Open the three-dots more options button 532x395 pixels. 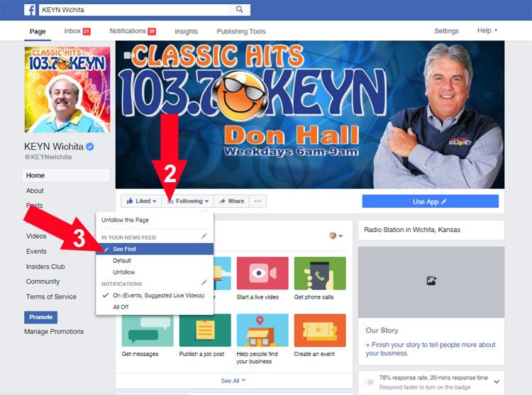[257, 201]
